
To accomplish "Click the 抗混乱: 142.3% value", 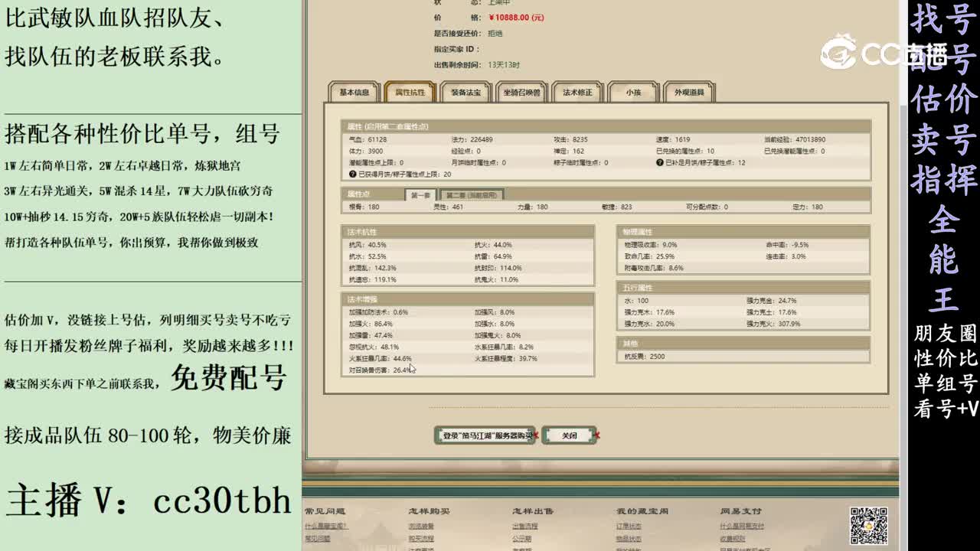I will (373, 269).
